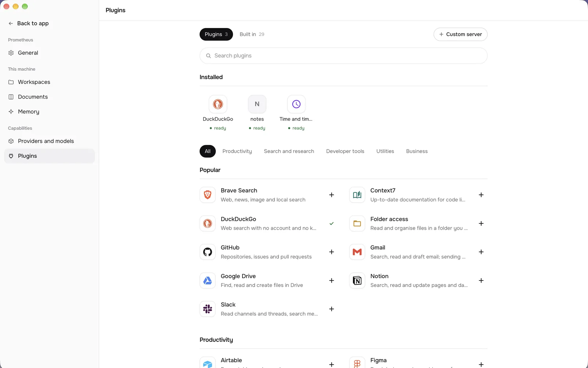
Task: Add the GitHub plugin
Action: tap(331, 252)
